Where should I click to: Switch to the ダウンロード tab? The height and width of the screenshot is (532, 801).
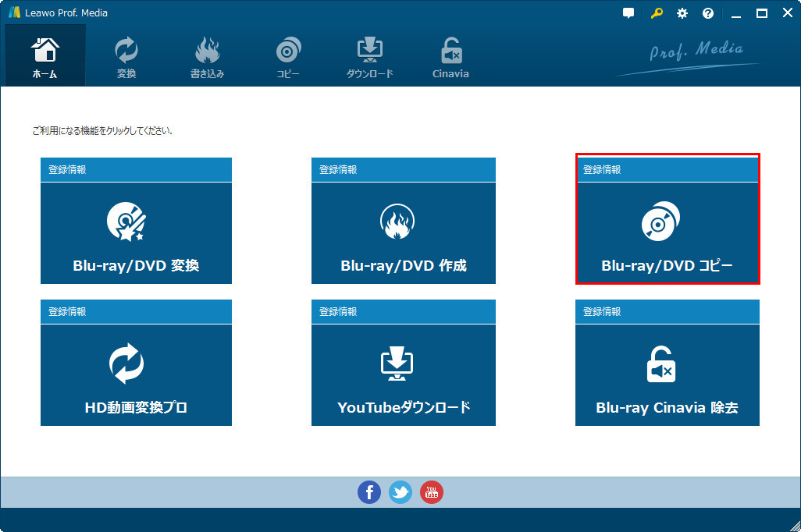[x=369, y=58]
